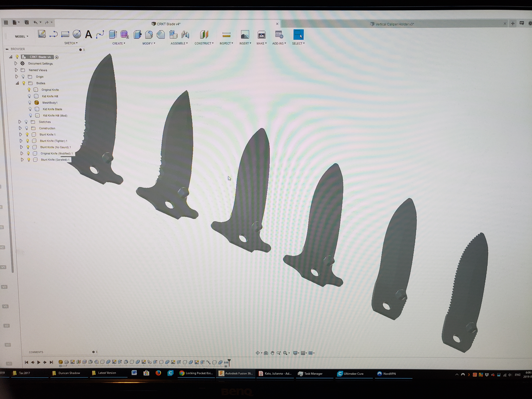Toggle visibility bulb of Kid Knife Blade

(30, 109)
